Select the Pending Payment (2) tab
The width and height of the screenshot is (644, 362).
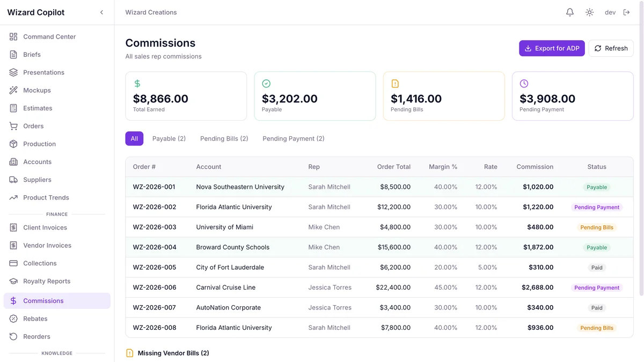pyautogui.click(x=294, y=138)
